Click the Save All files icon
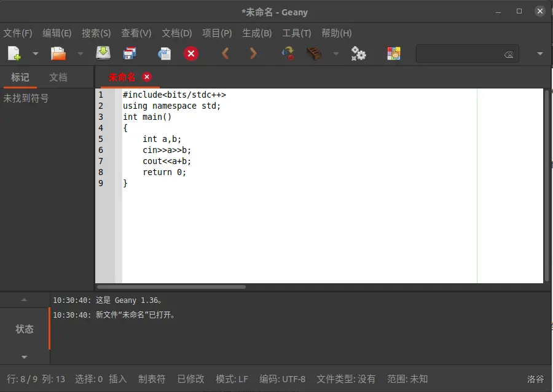The image size is (553, 392). 130,54
